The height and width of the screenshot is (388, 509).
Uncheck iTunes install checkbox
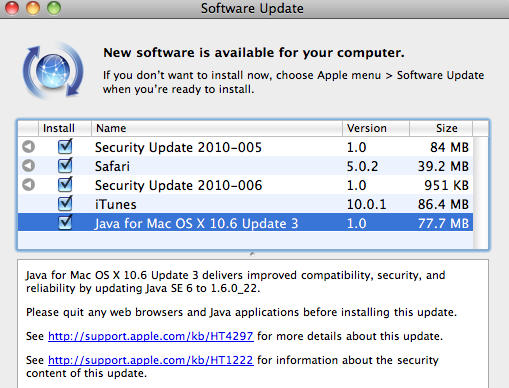[x=65, y=204]
